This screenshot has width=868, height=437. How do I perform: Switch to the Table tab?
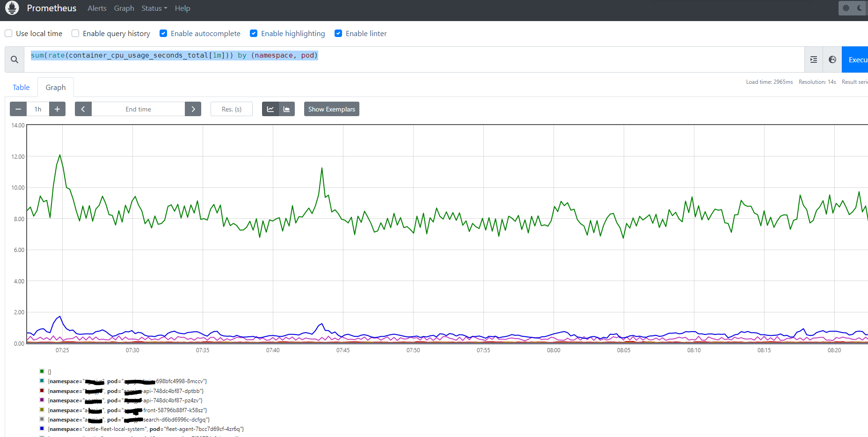coord(21,87)
